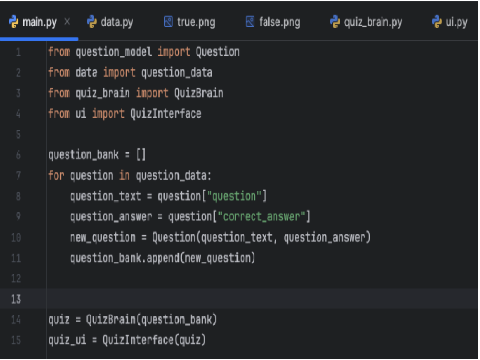Viewport: 480px width, 360px height.
Task: Click 'question_text' variable on line 8
Action: click(105, 196)
